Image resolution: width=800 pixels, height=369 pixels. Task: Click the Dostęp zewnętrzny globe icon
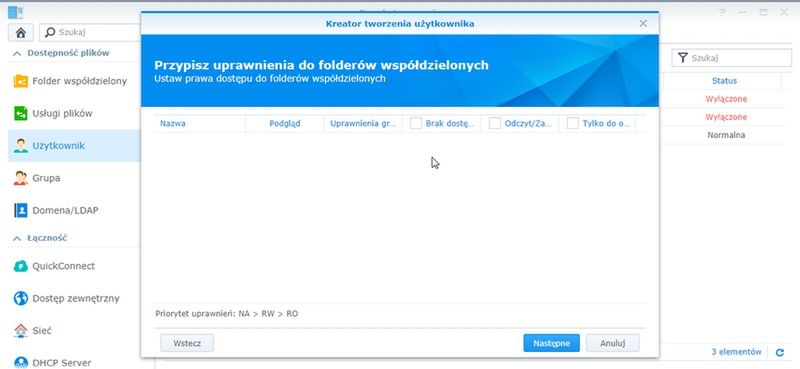tap(21, 298)
